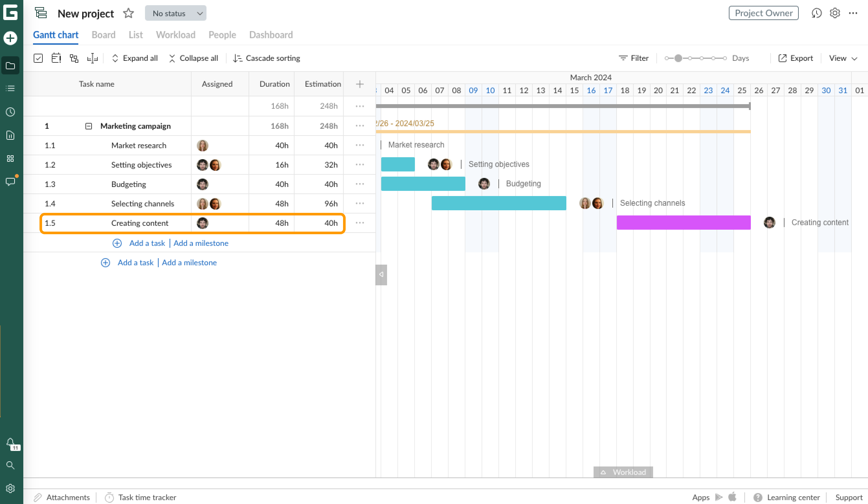Image resolution: width=868 pixels, height=504 pixels.
Task: Open the sidebar settings gear at bottom
Action: click(x=10, y=488)
